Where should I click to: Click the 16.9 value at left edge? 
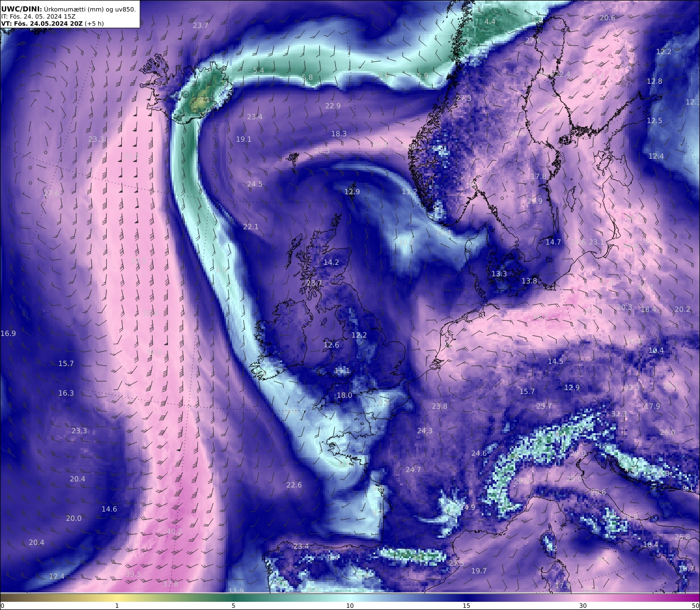[x=8, y=334]
